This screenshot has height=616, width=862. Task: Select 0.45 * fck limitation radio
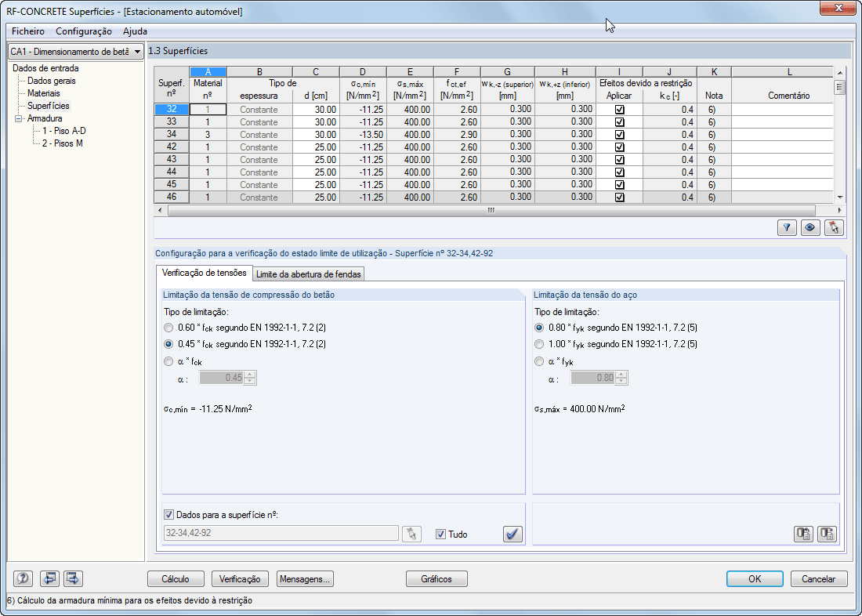pos(168,344)
